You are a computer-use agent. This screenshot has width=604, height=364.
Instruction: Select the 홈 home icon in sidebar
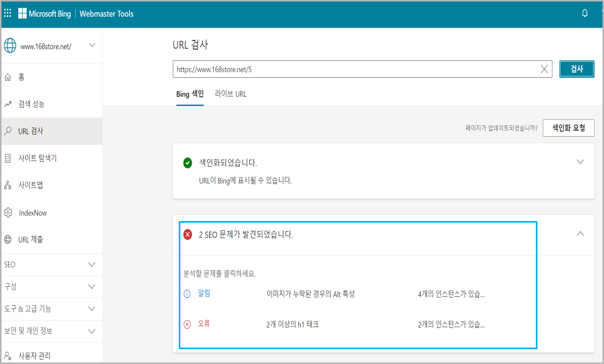8,77
